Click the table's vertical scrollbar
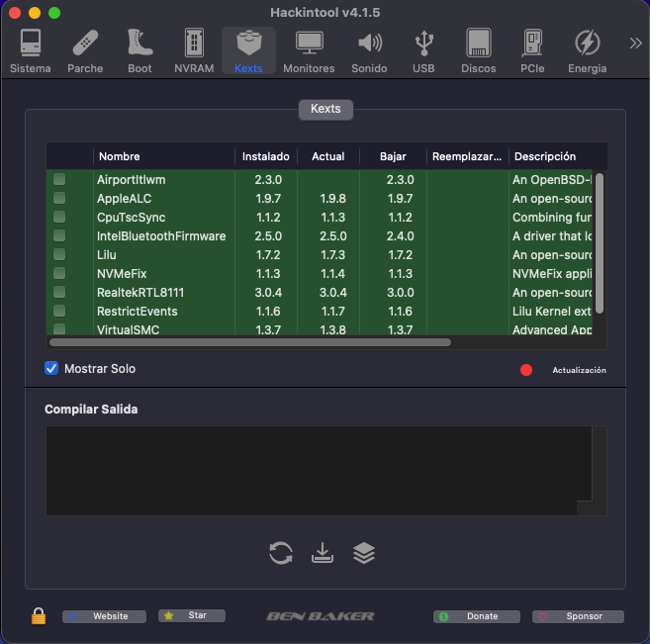650x644 pixels. [600, 243]
